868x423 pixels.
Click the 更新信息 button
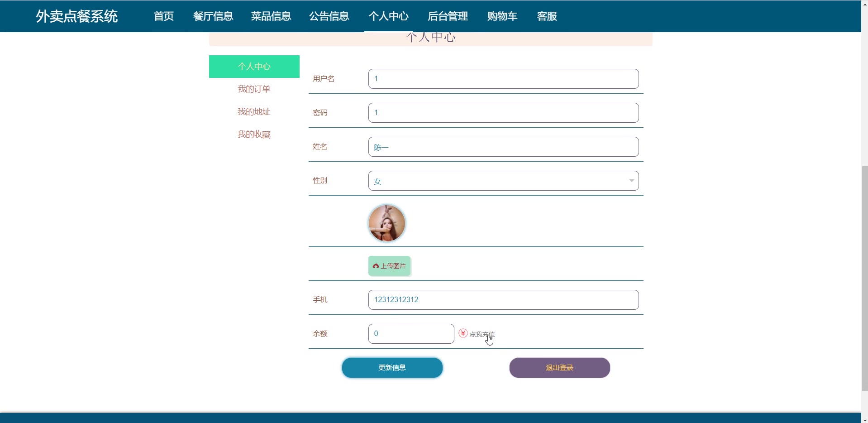tap(392, 367)
